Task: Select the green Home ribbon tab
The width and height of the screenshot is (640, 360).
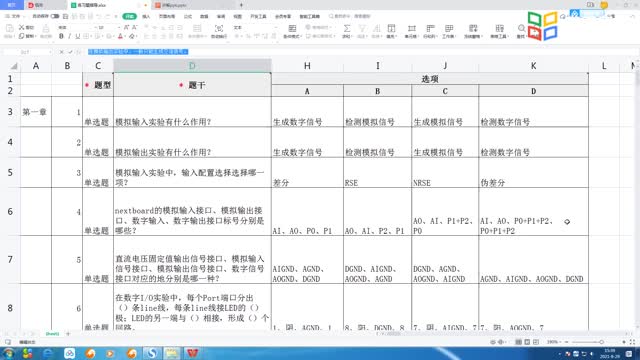Action: (129, 16)
